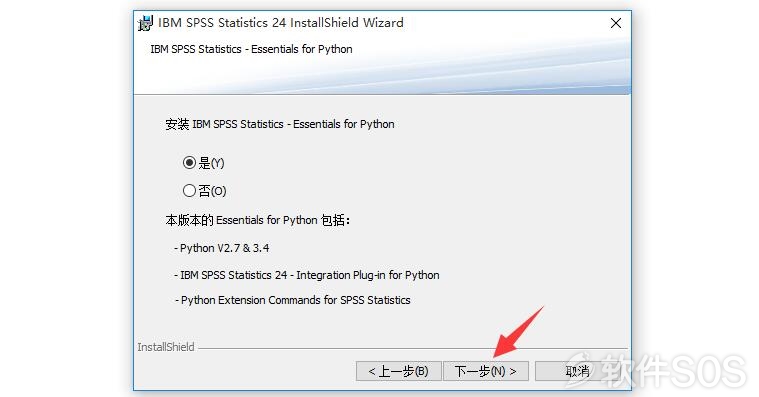Go back with < 上一步(B) button
The image size is (759, 397).
pos(398,371)
